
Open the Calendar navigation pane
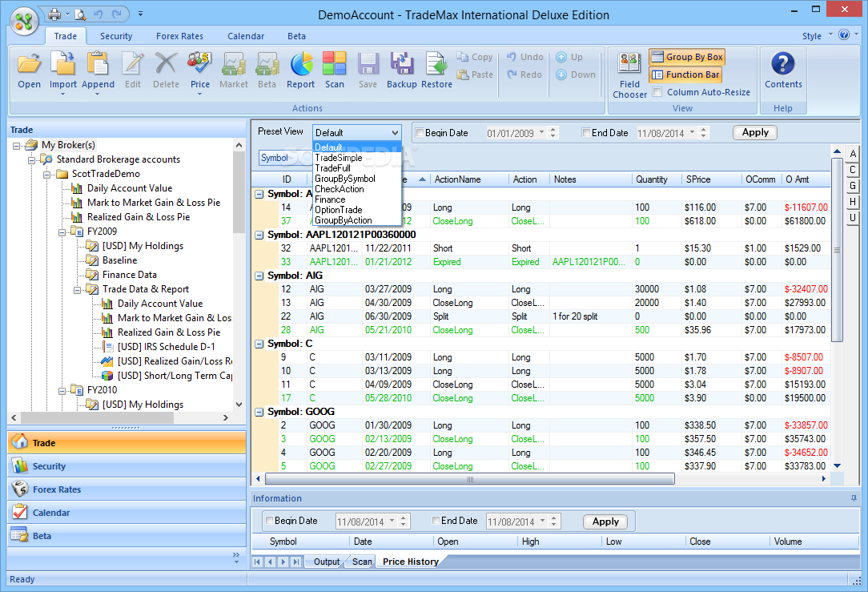pos(127,513)
